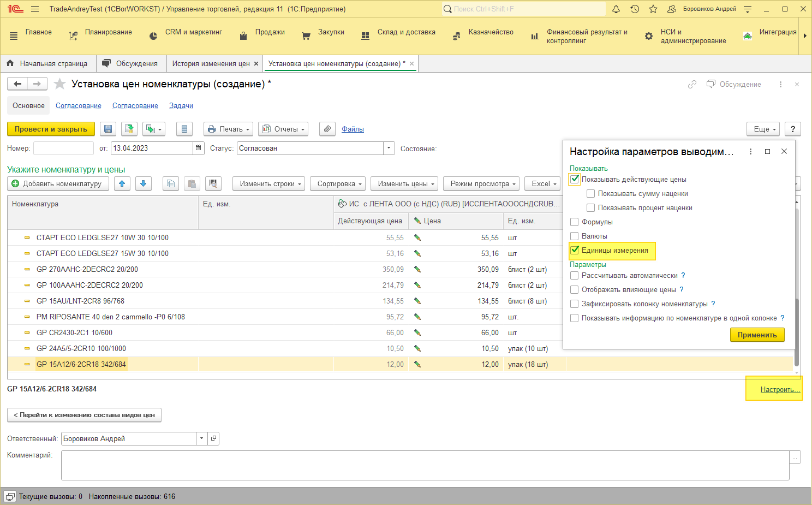Expand the Статус dropdown list
The width and height of the screenshot is (812, 505).
389,148
